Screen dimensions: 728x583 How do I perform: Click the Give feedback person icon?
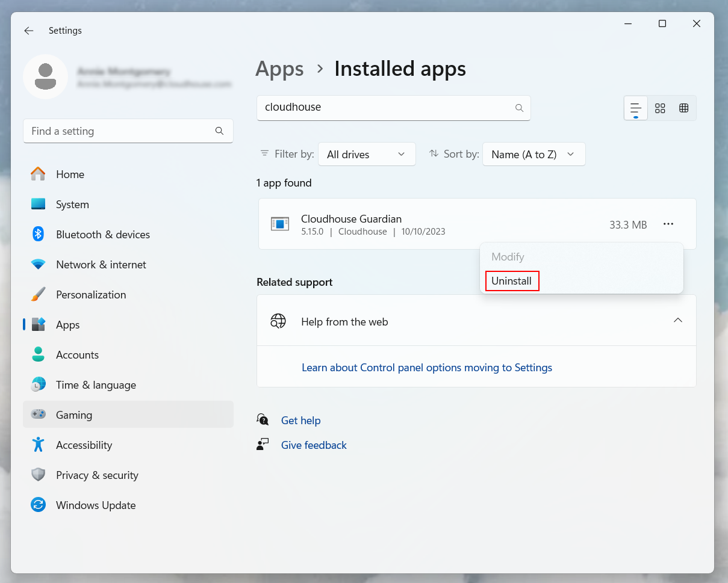[x=263, y=445]
